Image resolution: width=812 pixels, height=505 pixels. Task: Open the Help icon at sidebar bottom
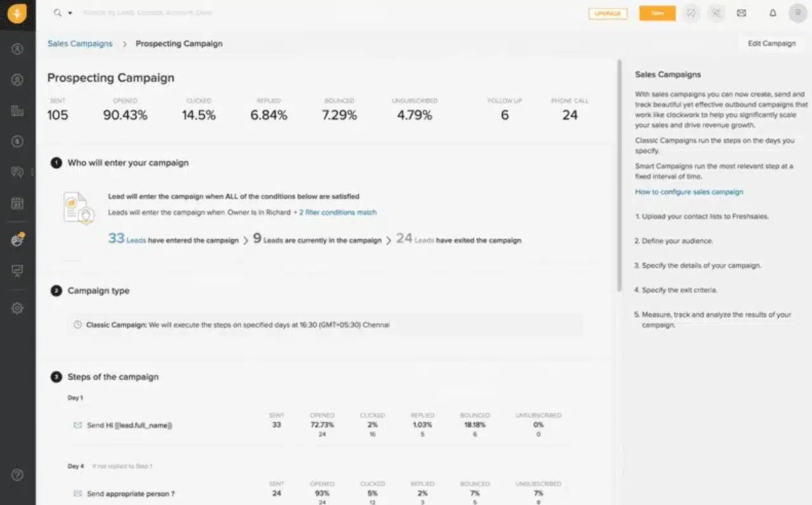tap(17, 474)
